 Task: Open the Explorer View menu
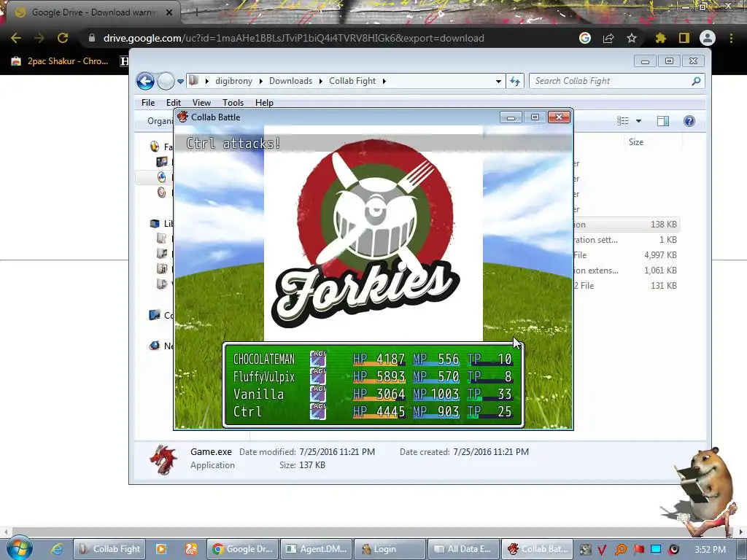pyautogui.click(x=201, y=102)
